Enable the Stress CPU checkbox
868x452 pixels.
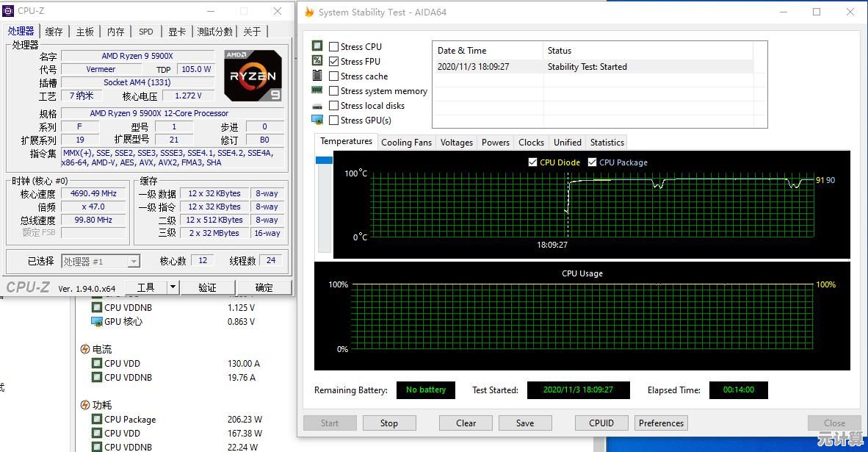tap(333, 46)
